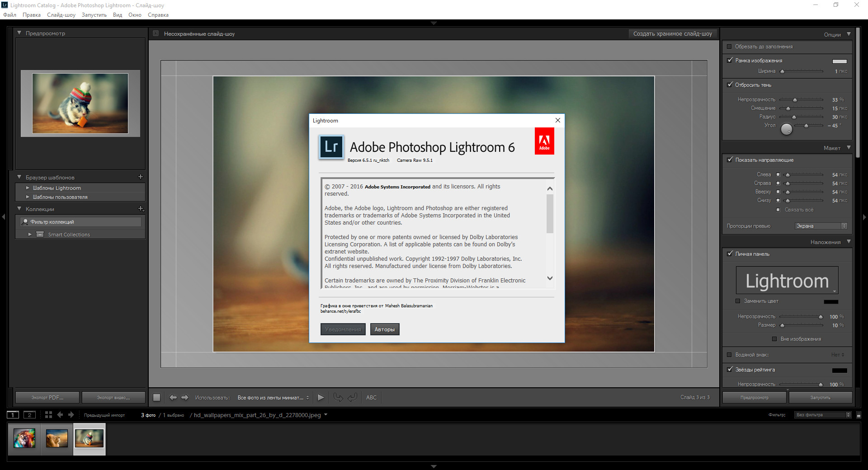Image resolution: width=868 pixels, height=470 pixels.
Task: Add a new collection with the plus icon
Action: [x=141, y=209]
